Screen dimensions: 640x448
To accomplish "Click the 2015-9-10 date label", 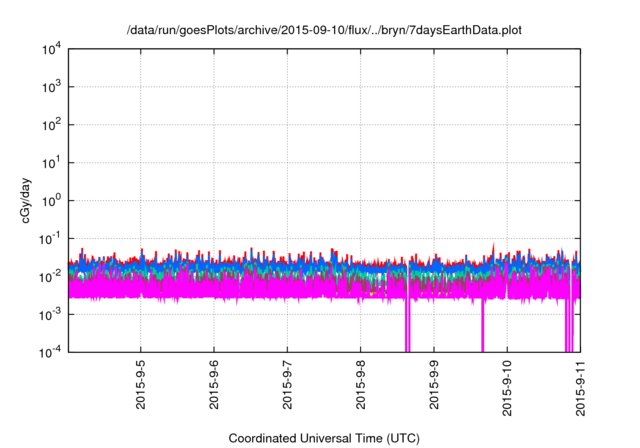I will coord(507,388).
